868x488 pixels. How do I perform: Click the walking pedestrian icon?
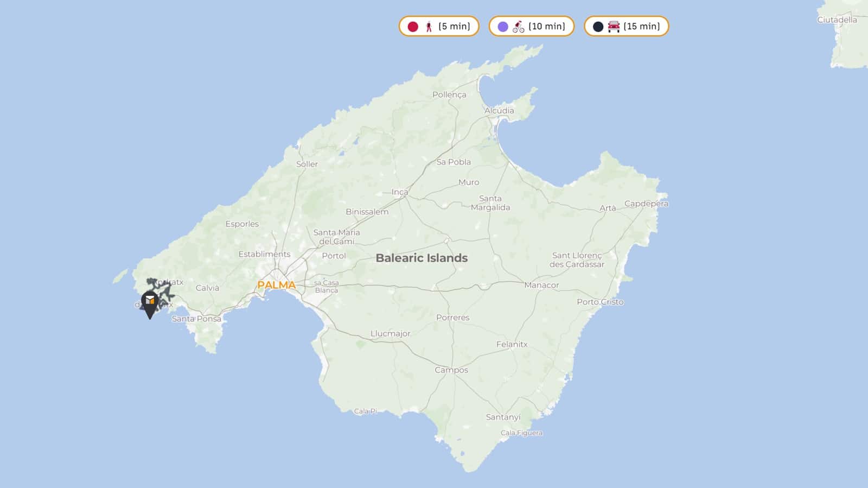pos(429,27)
